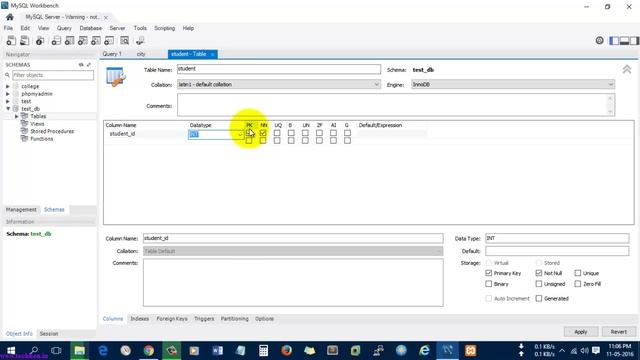Open preferences gear icon
This screenshot has width=640, height=360.
(599, 40)
